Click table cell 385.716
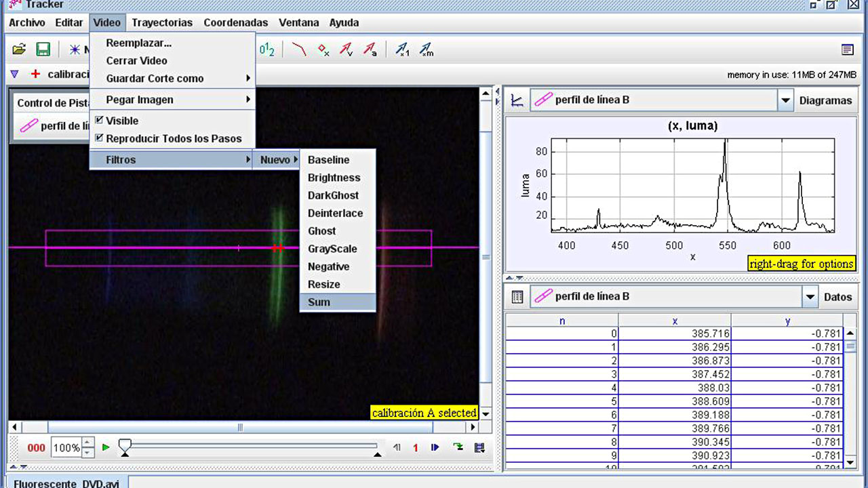 coord(675,333)
